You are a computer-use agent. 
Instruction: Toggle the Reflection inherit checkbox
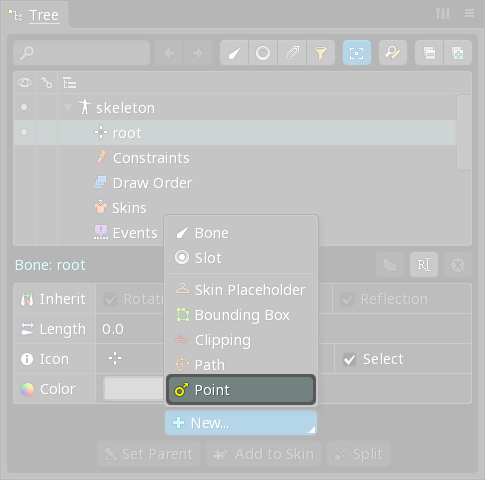point(347,299)
